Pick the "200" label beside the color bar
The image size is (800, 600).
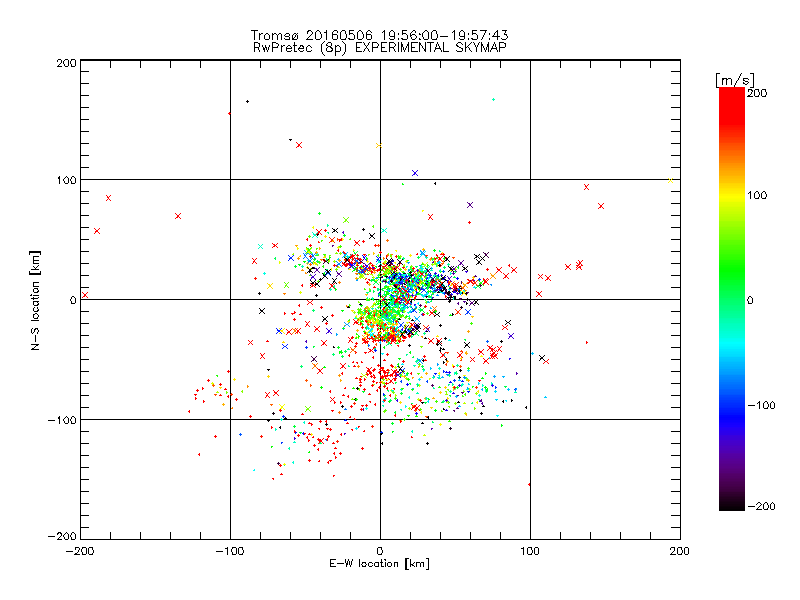pyautogui.click(x=757, y=93)
